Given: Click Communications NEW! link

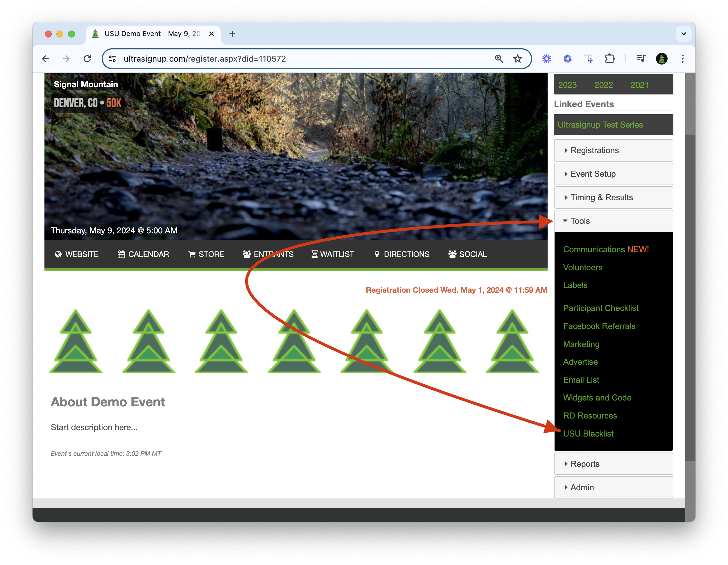Looking at the screenshot, I should pyautogui.click(x=606, y=249).
